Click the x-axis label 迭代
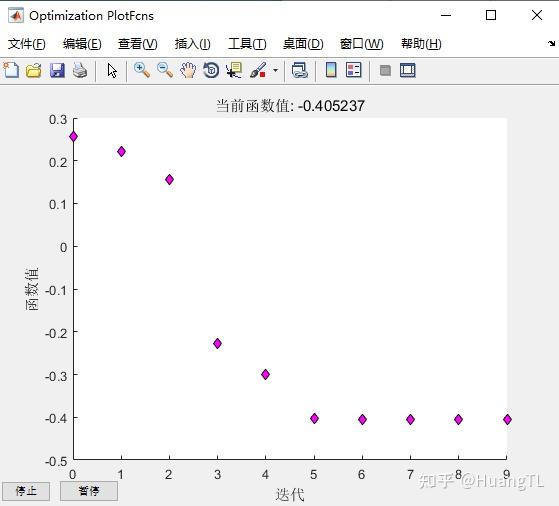 [290, 495]
